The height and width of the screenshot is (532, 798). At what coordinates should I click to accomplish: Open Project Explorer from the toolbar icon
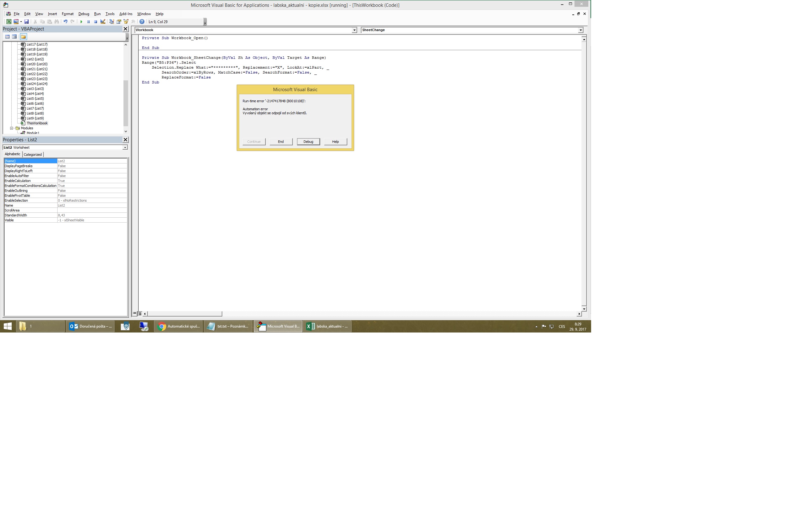[112, 22]
